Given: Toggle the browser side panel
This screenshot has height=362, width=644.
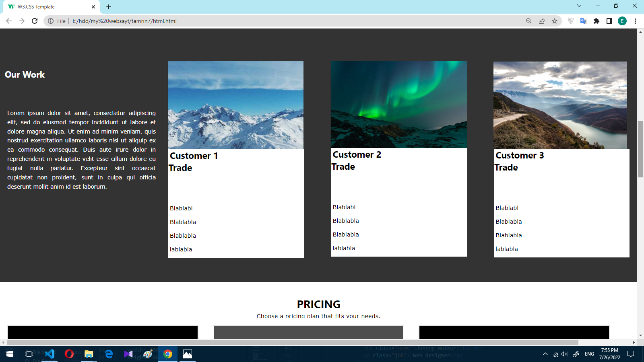Looking at the screenshot, I should [x=609, y=21].
